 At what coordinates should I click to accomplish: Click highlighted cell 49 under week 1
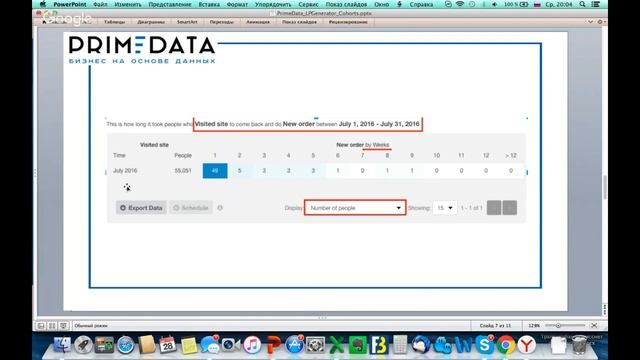tap(215, 171)
